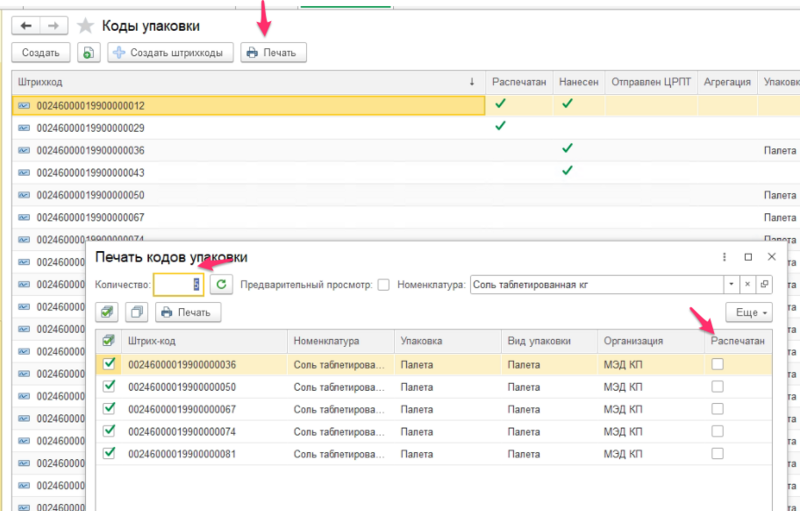Click the Номенклатура column header in dialog table
Viewport: 800px width, 511px height.
click(341, 341)
